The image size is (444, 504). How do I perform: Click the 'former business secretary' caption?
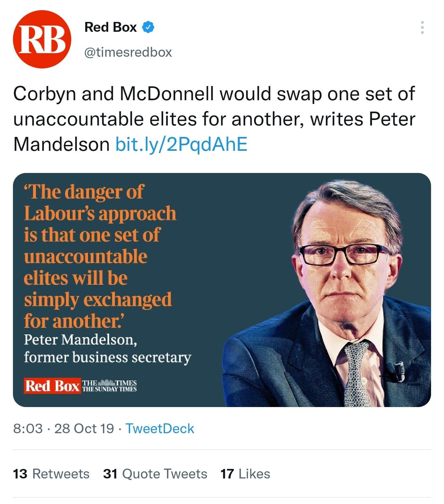pos(107,358)
